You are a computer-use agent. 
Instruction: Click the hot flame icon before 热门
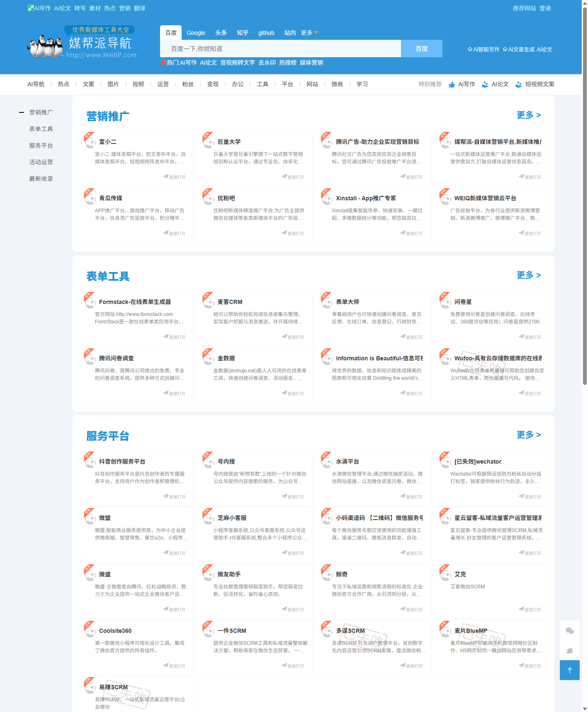(164, 63)
